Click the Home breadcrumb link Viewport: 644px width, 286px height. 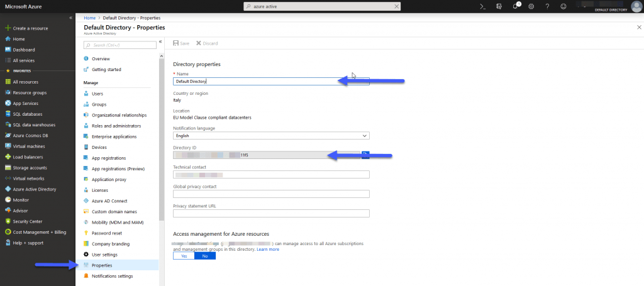(x=89, y=18)
